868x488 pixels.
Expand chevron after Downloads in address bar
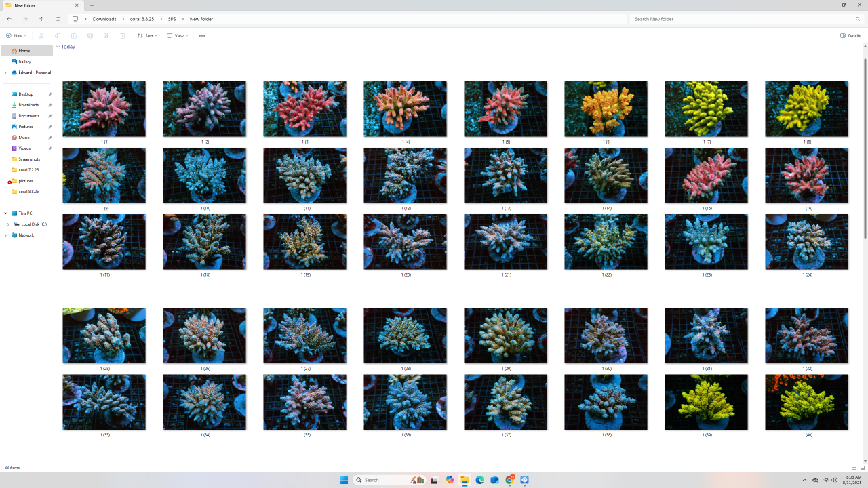pos(123,19)
